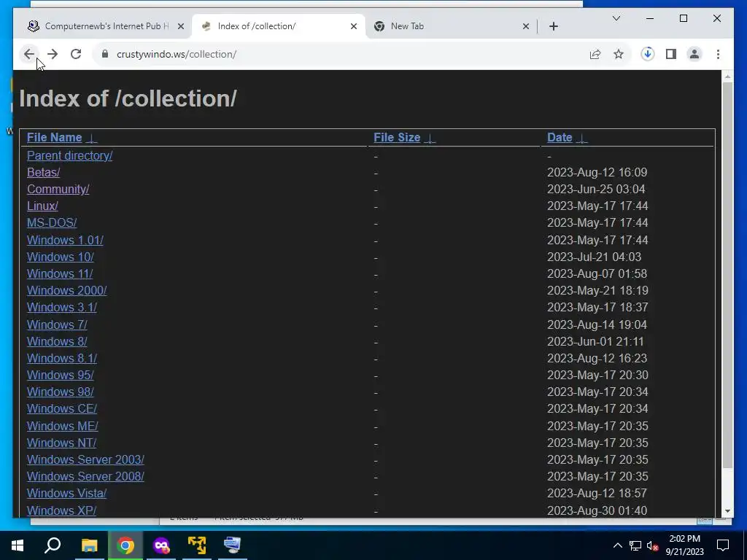Viewport: 747px width, 560px height.
Task: Open the Community folder
Action: (58, 189)
